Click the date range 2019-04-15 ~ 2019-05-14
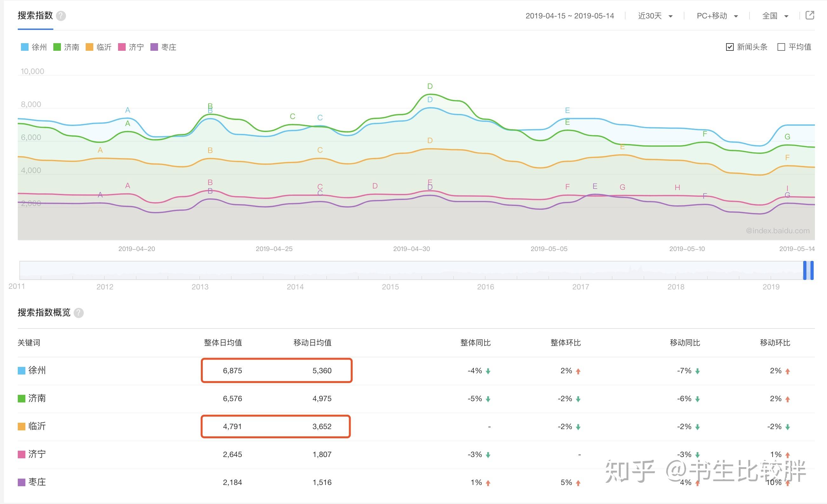 [570, 16]
